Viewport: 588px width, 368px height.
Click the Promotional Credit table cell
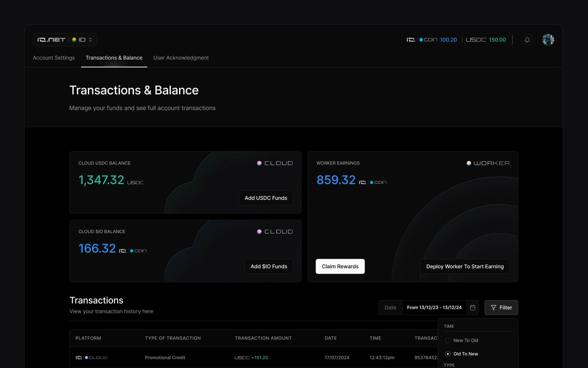click(165, 358)
